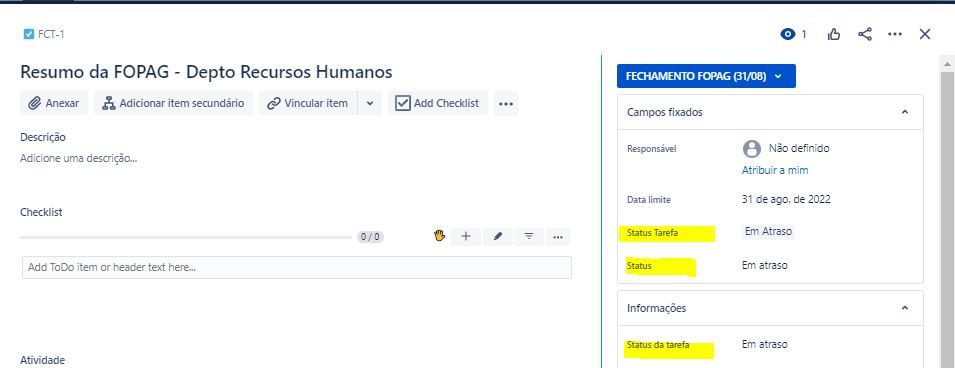Click the Não definido assignee field
This screenshot has height=368, width=955.
pos(798,148)
